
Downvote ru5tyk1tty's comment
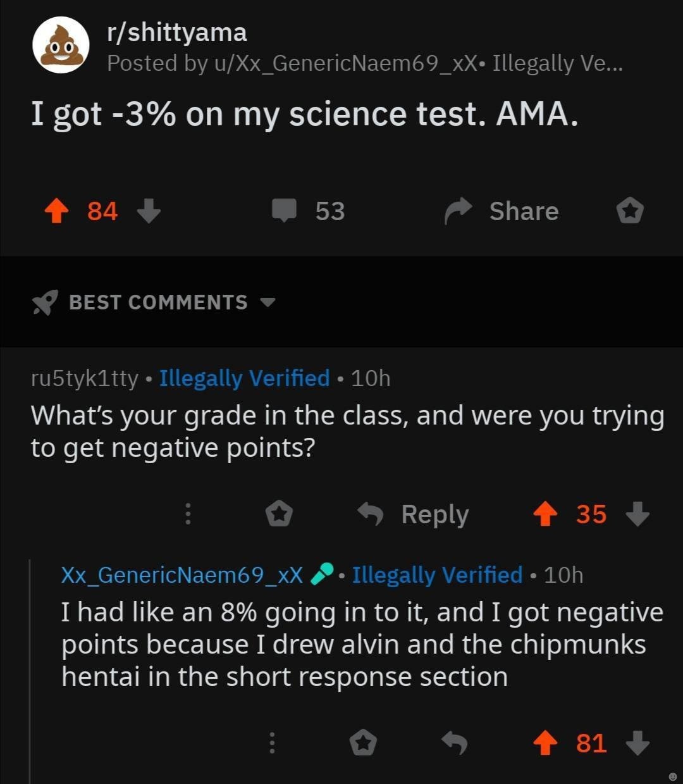tap(637, 514)
